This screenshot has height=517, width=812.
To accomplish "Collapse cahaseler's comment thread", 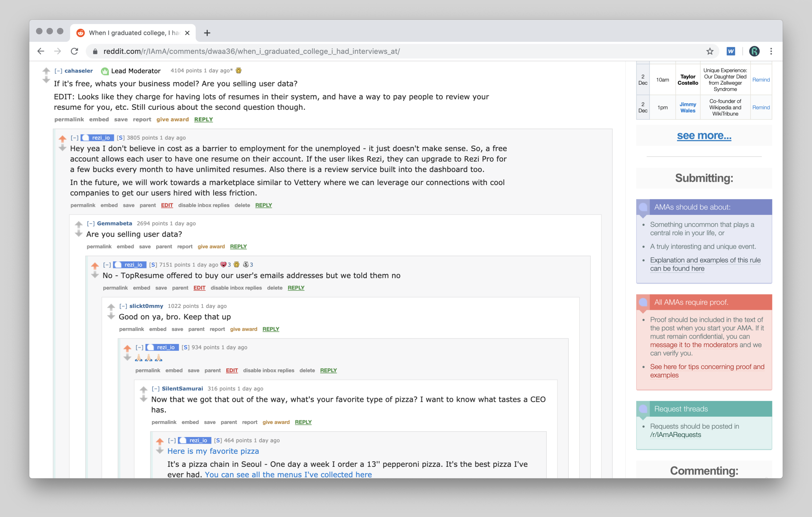I will 58,71.
